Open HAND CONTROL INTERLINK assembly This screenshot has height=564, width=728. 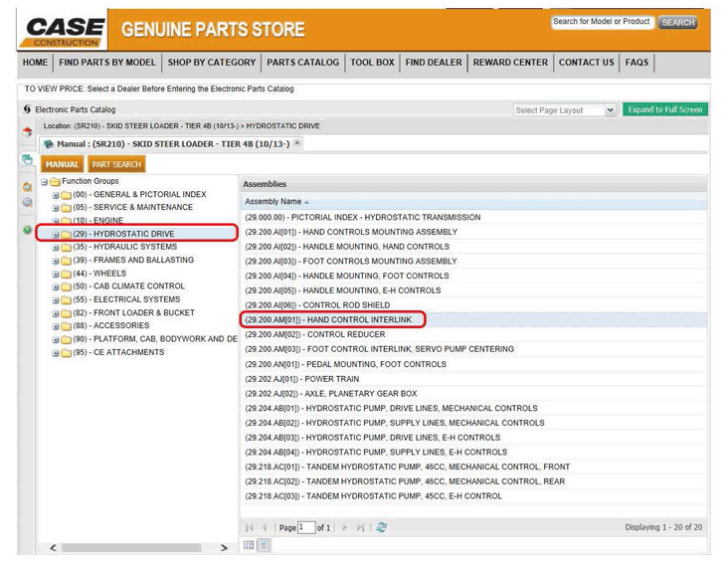click(x=333, y=320)
